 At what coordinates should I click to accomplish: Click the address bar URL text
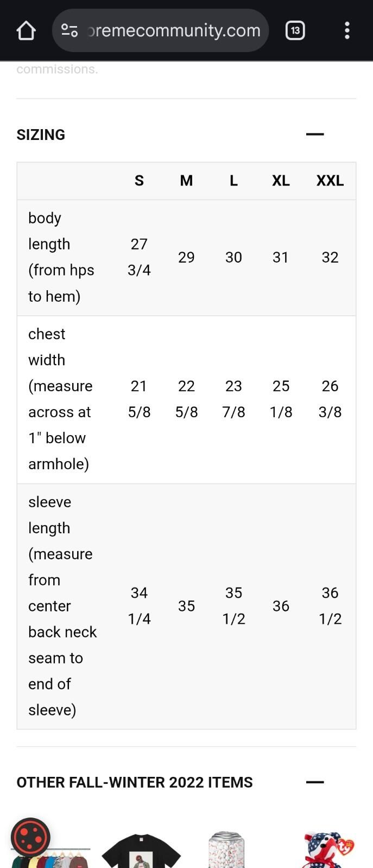[x=174, y=30]
